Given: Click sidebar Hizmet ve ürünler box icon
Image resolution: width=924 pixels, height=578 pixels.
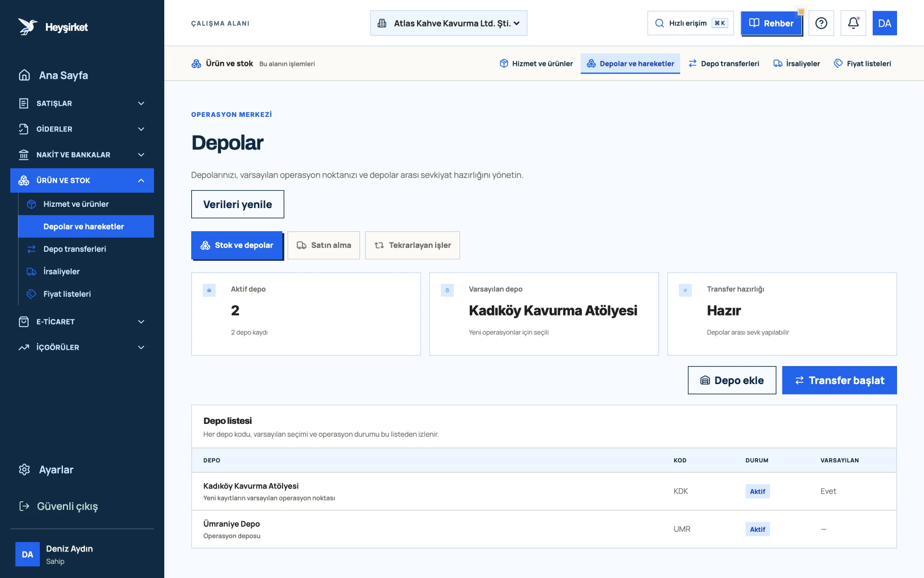Looking at the screenshot, I should click(31, 204).
